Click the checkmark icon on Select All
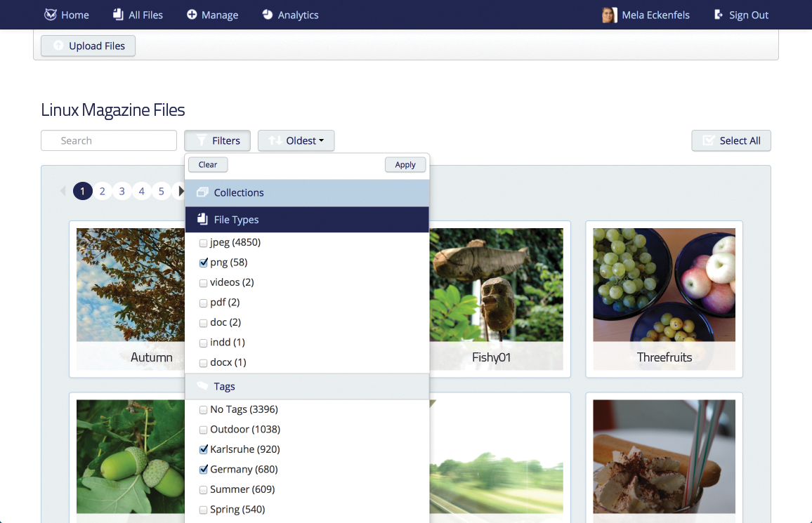Screen dimensions: 812x523 (708, 140)
